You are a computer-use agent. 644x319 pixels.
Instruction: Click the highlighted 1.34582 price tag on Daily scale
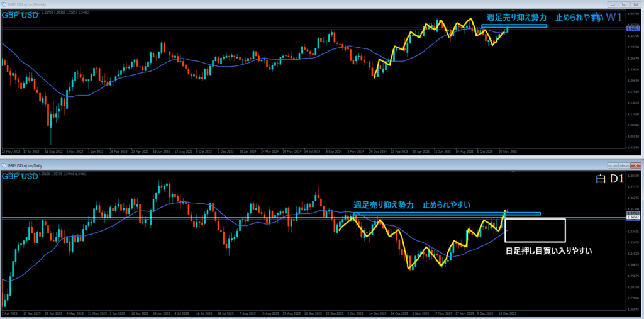(x=633, y=216)
